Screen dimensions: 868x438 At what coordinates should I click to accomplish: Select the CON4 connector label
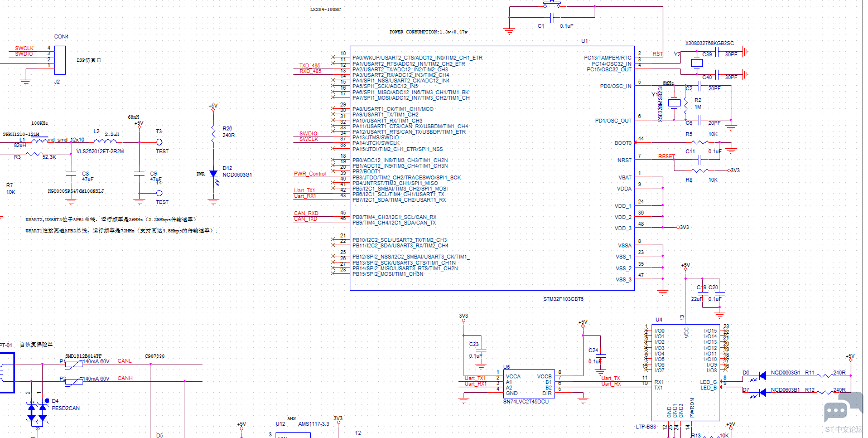(61, 37)
